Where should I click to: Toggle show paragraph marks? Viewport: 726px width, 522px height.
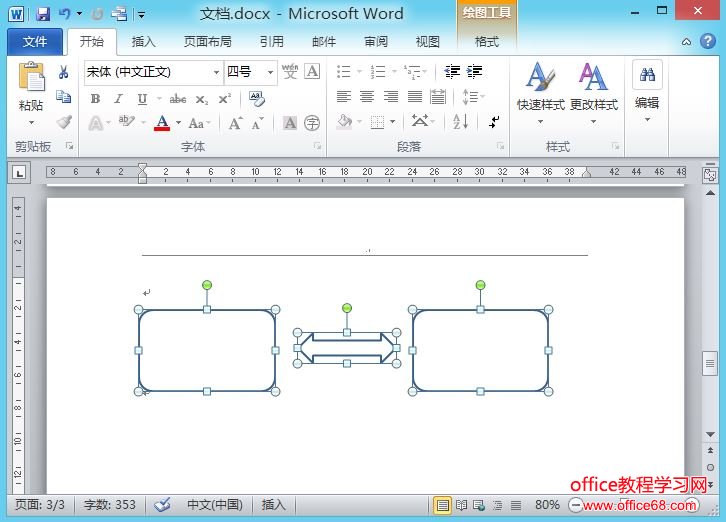pos(494,122)
